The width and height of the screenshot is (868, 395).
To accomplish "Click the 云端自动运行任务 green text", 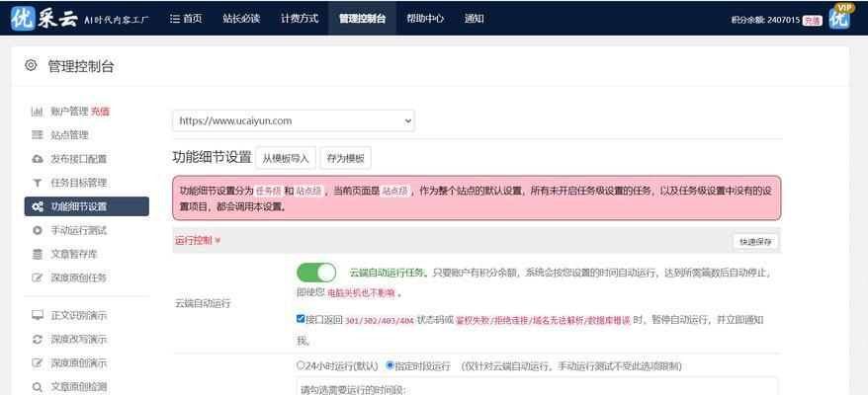I will [x=387, y=273].
